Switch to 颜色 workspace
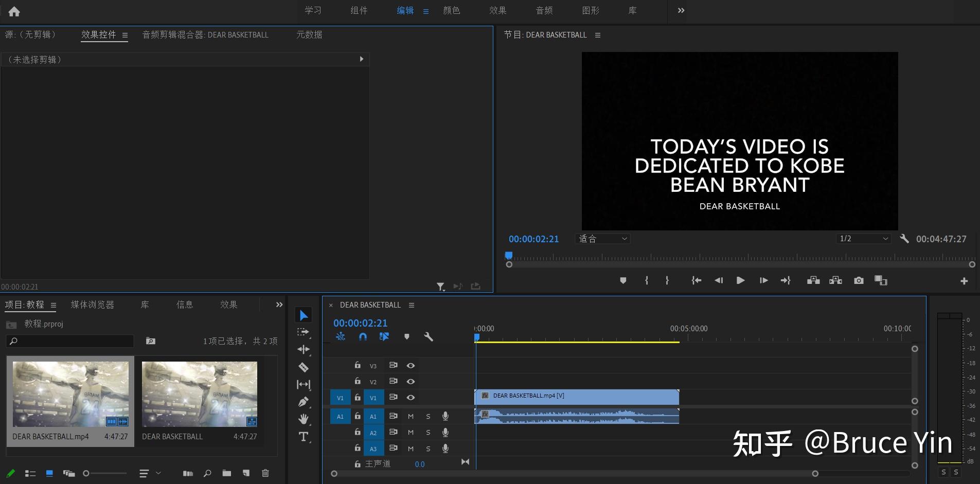This screenshot has height=484, width=980. coord(452,10)
